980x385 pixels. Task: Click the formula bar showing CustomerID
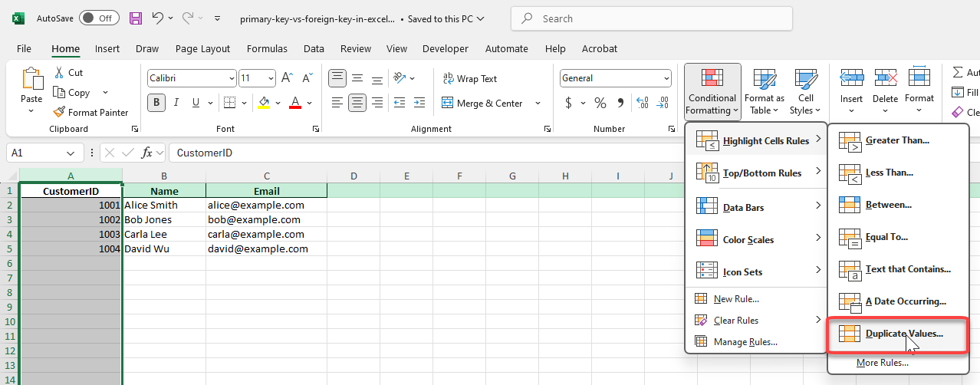[x=574, y=153]
